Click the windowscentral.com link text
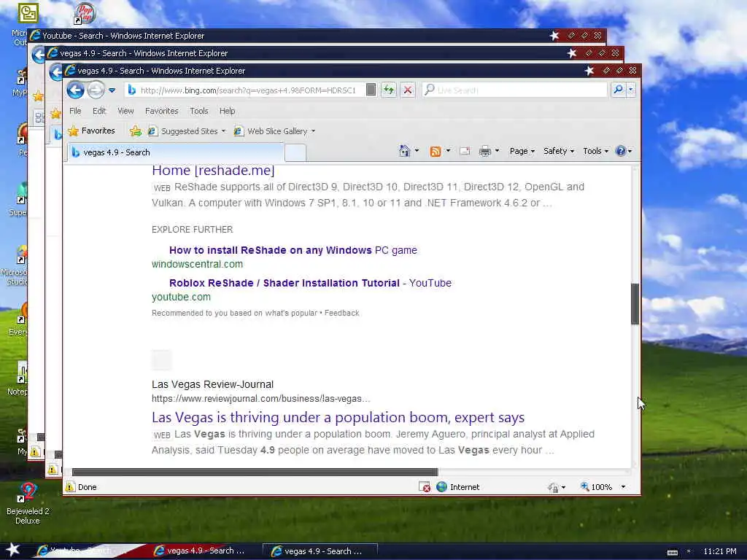The width and height of the screenshot is (747, 560). [x=197, y=264]
